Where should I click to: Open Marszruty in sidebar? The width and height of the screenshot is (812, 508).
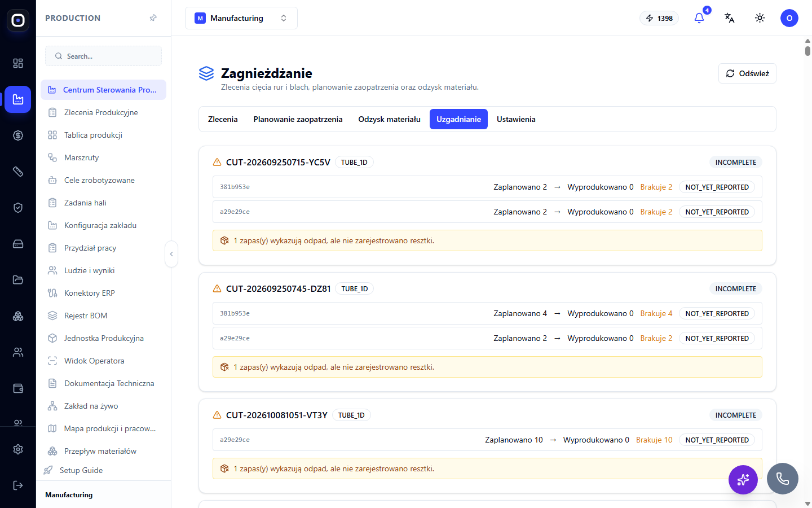[x=103, y=157]
